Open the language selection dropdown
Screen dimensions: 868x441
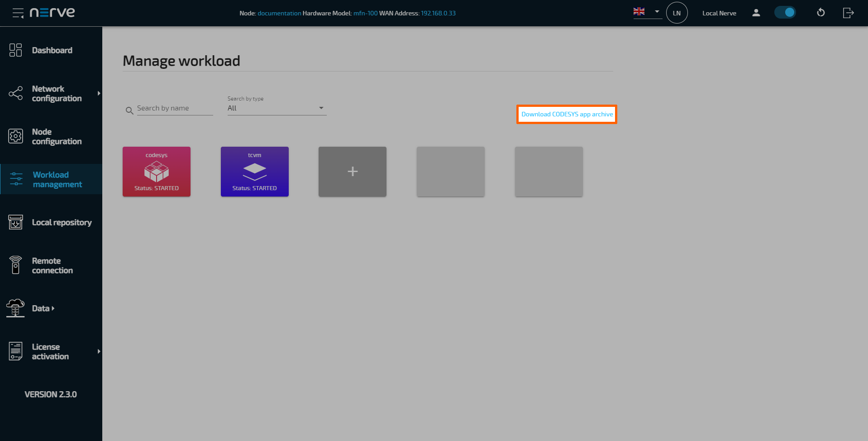tap(647, 11)
